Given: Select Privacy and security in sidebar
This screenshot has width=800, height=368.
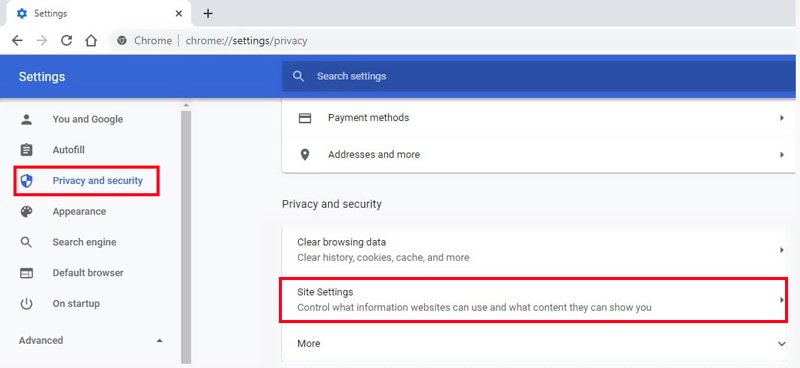Looking at the screenshot, I should click(x=97, y=181).
